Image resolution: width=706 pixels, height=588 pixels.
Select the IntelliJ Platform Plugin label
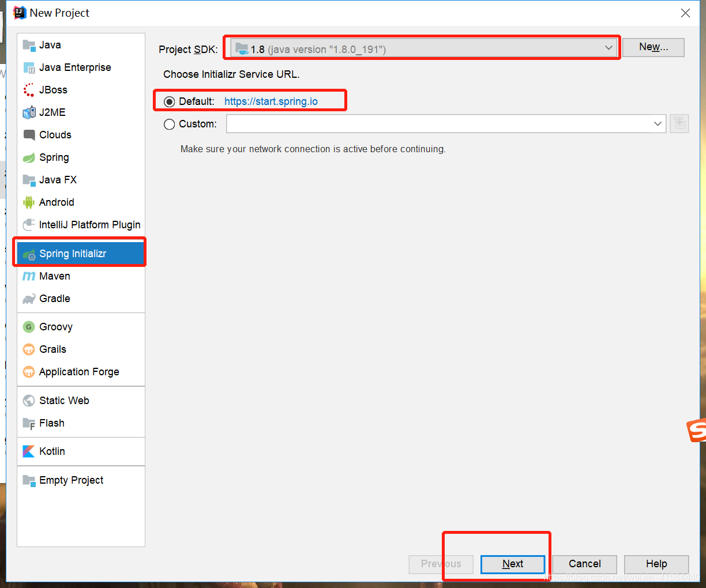(90, 225)
